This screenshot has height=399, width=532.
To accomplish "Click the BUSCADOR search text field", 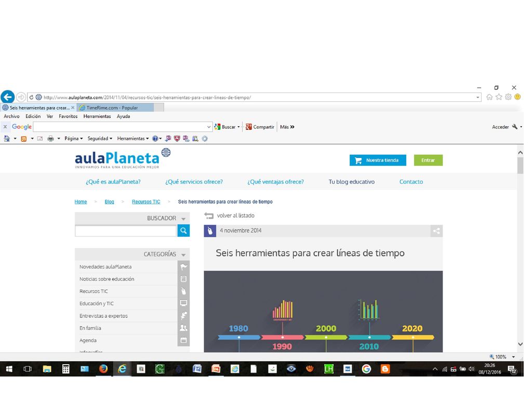I will [126, 231].
